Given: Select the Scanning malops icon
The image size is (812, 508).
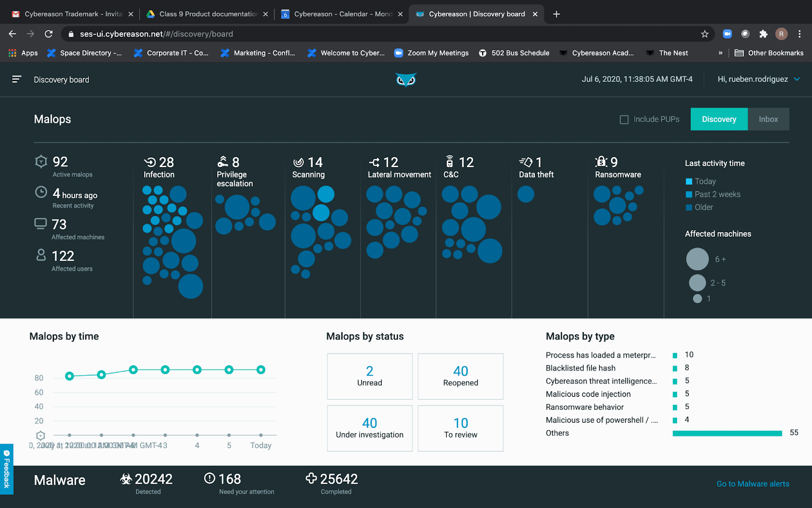Looking at the screenshot, I should (x=298, y=163).
